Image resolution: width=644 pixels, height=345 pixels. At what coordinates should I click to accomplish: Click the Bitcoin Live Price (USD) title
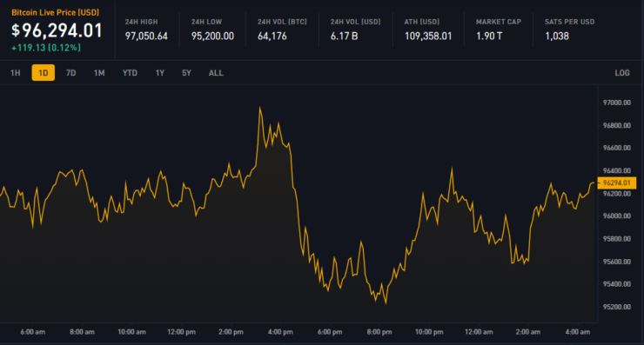pyautogui.click(x=56, y=13)
